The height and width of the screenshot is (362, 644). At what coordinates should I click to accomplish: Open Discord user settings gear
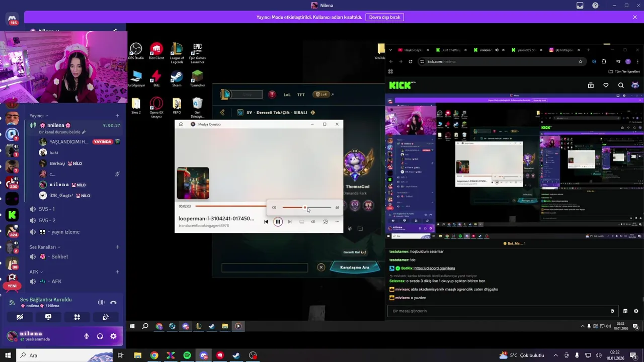tap(113, 336)
